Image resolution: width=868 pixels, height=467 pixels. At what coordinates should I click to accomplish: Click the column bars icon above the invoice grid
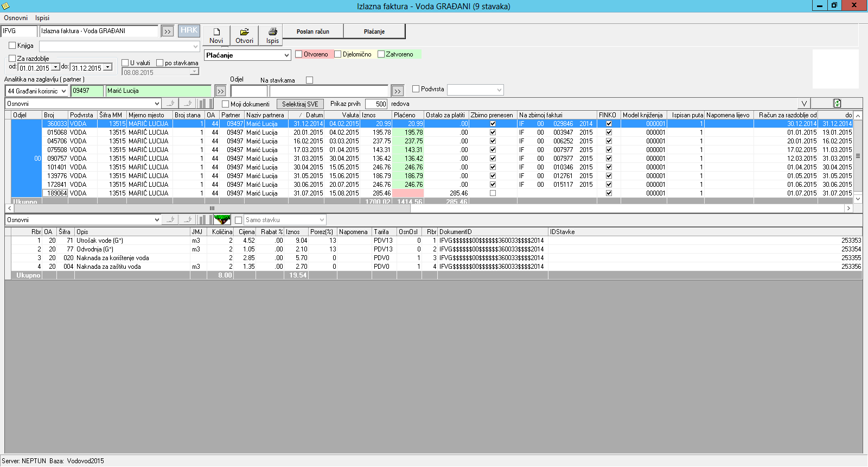[205, 104]
